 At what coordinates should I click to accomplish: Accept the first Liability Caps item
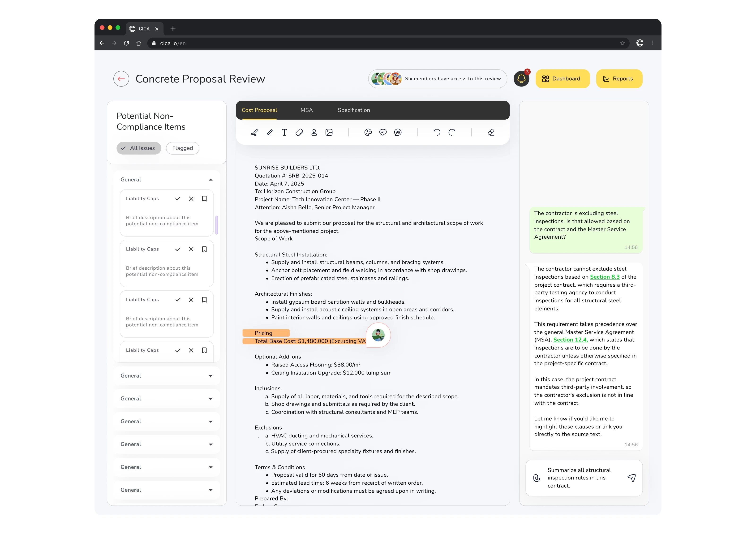tap(178, 198)
